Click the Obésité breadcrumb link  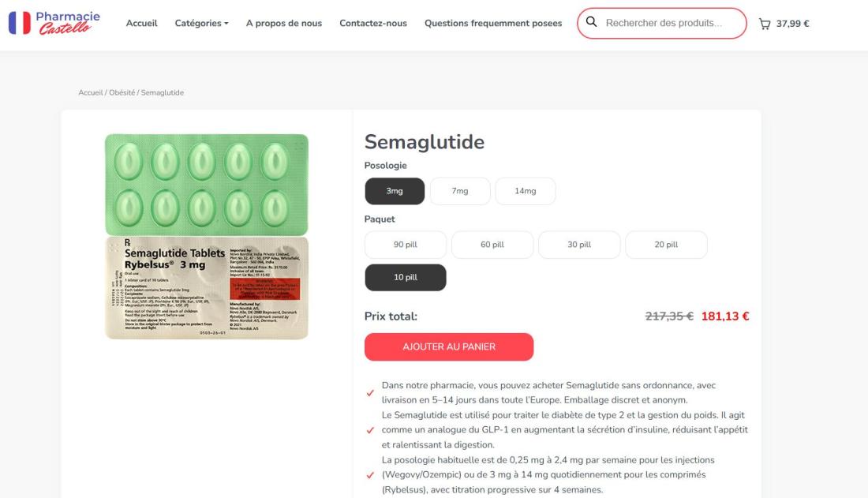(x=122, y=92)
